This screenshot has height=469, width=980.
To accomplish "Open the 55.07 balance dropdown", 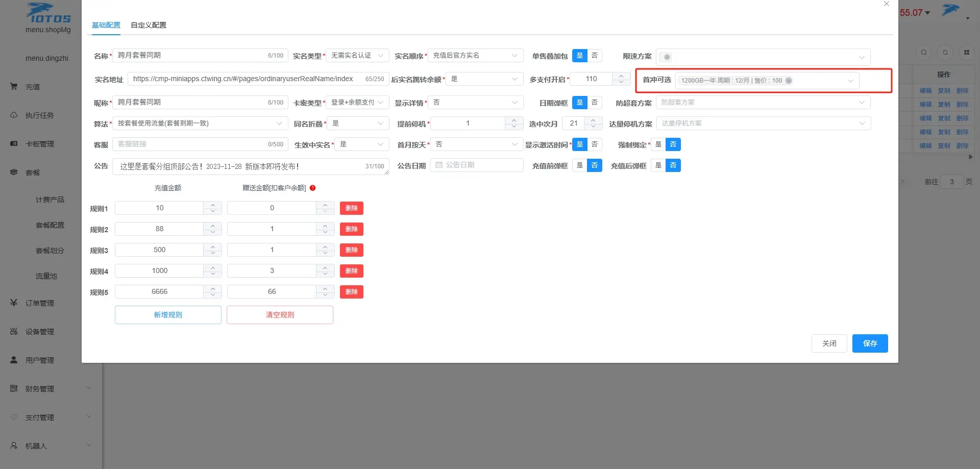I will [915, 13].
